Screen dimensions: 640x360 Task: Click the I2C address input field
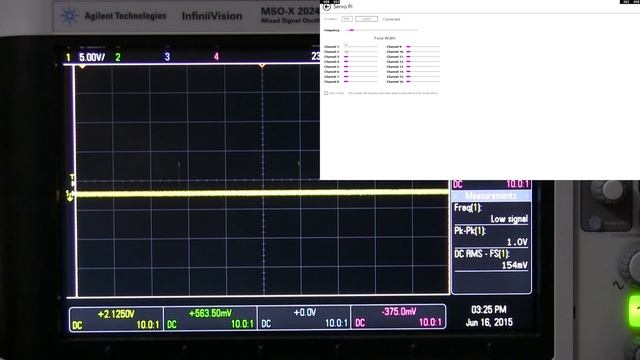coord(347,19)
